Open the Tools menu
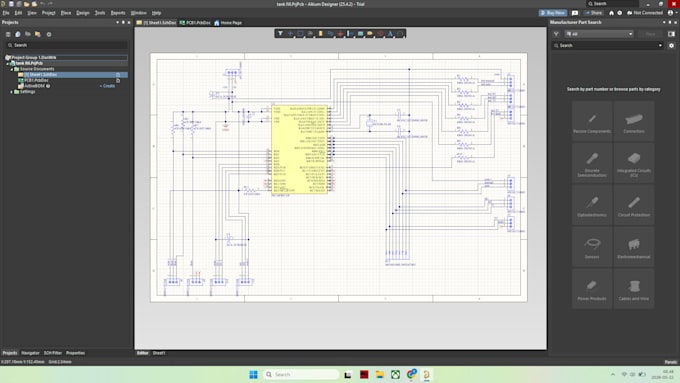 point(100,13)
